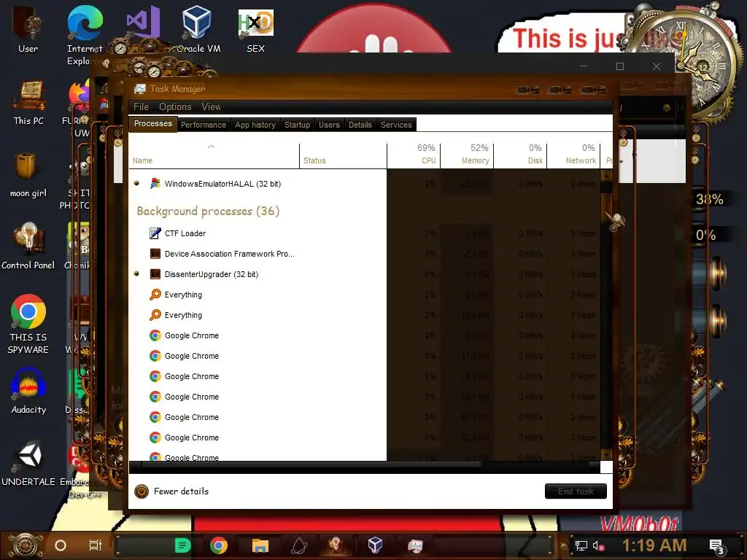Open the green notes app on the taskbar
The width and height of the screenshot is (747, 560).
[x=182, y=545]
